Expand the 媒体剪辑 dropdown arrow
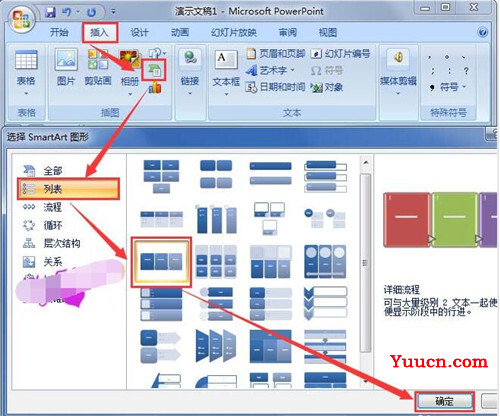 (398, 94)
